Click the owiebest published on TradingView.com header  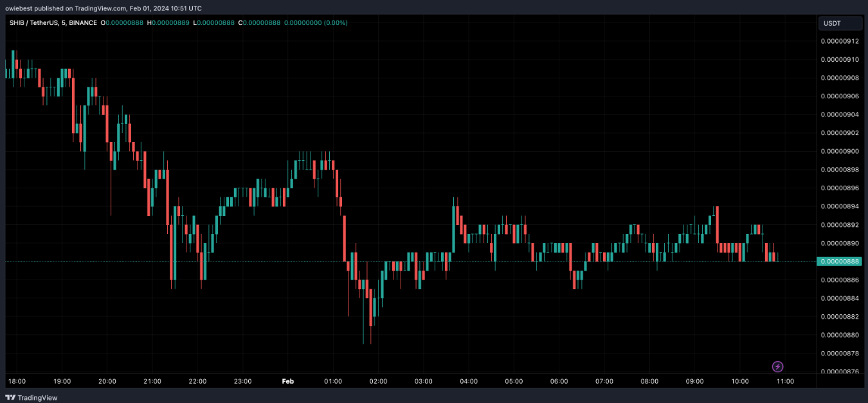point(103,8)
